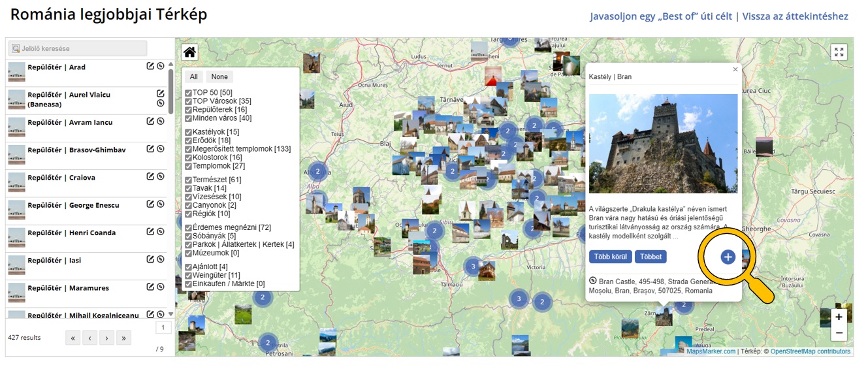Open edit icon for Repülőtér Arad

pos(150,66)
